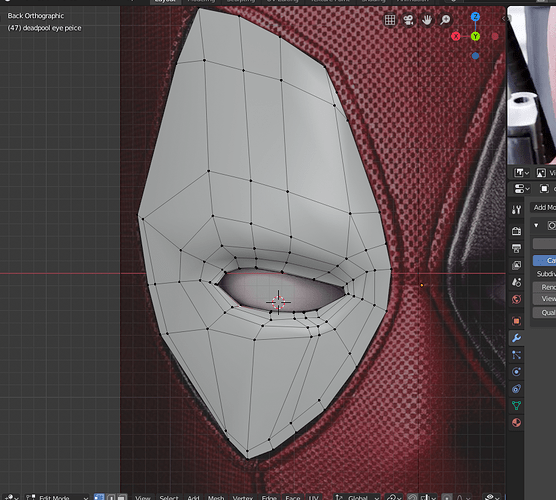Open the image editor type dropdown

point(522,173)
